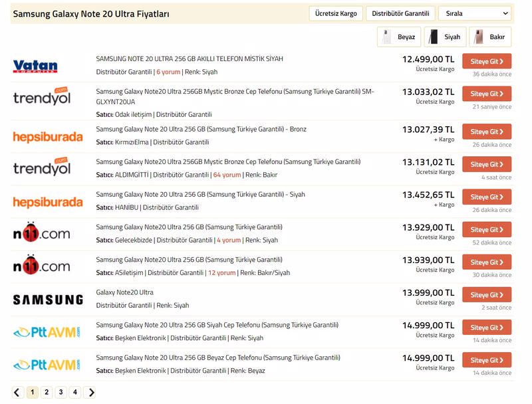
Task: Click the 52 dakika önce timestamp
Action: click(x=492, y=243)
